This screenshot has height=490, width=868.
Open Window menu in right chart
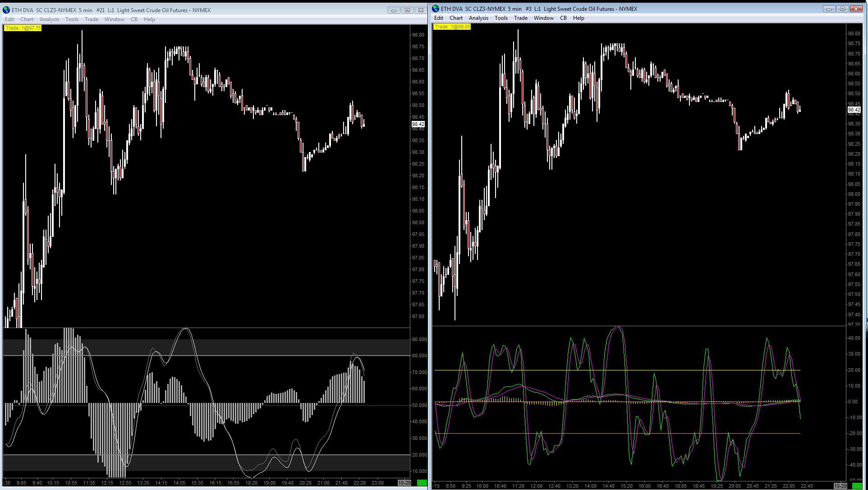click(543, 18)
